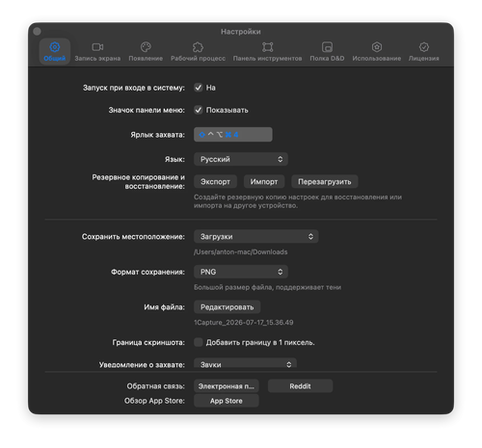This screenshot has height=448, width=482.
Task: Open the Запись экрана camera icon
Action: (97, 47)
